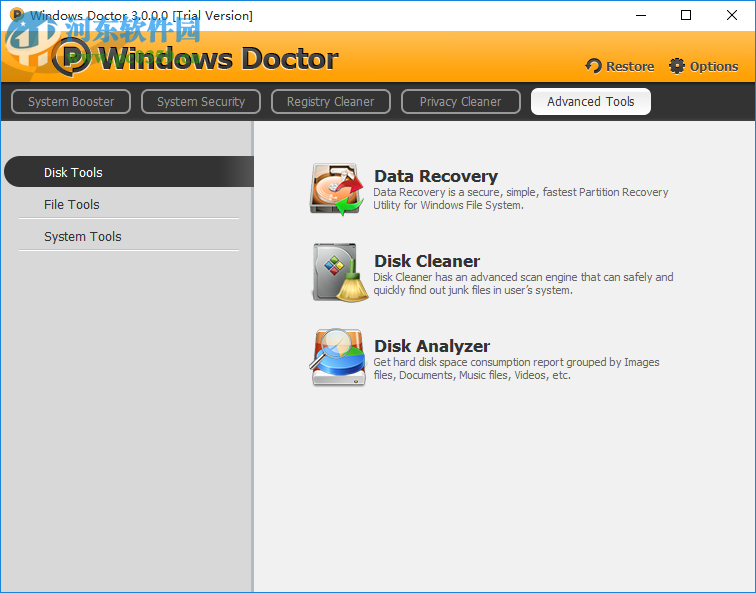The width and height of the screenshot is (756, 593).
Task: Click the Disk Cleaner heading
Action: coord(427,261)
